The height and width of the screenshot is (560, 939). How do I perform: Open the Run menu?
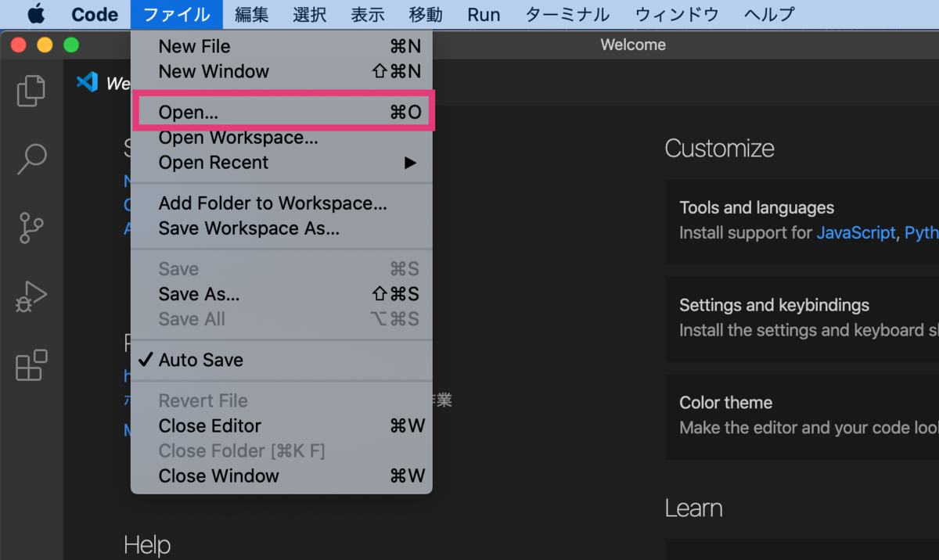coord(484,14)
